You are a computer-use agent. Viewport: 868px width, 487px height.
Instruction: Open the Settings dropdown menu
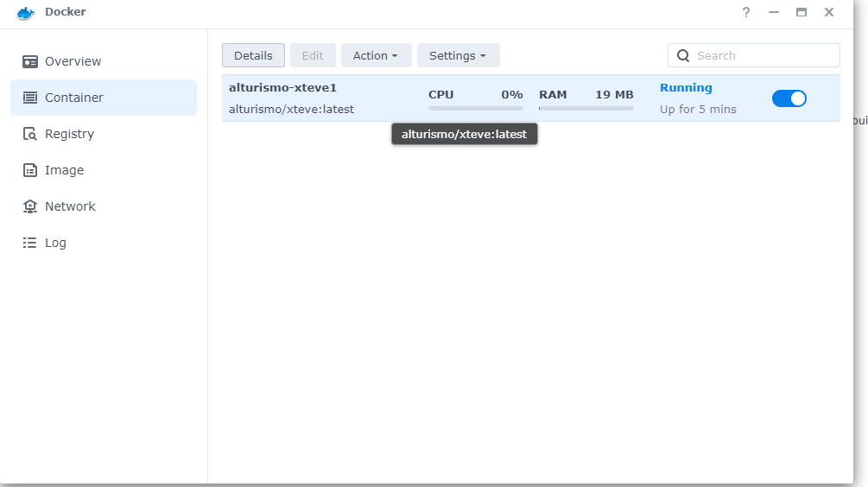coord(458,55)
